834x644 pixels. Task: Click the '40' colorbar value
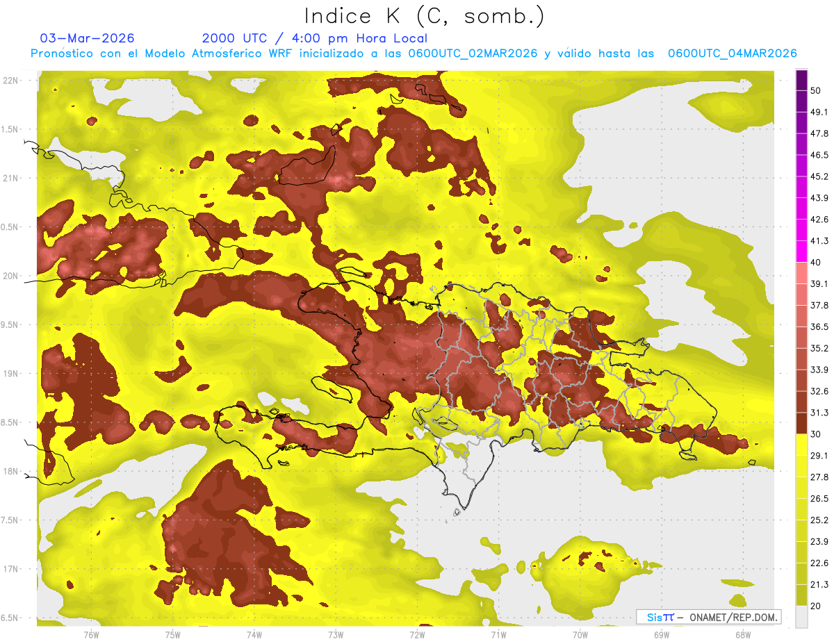[x=817, y=263]
